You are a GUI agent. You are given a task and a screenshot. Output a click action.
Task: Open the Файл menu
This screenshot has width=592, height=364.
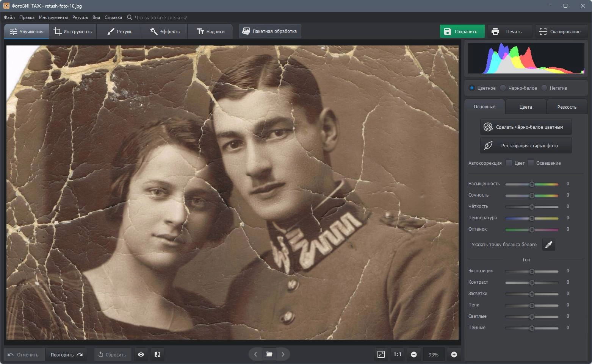pyautogui.click(x=9, y=17)
